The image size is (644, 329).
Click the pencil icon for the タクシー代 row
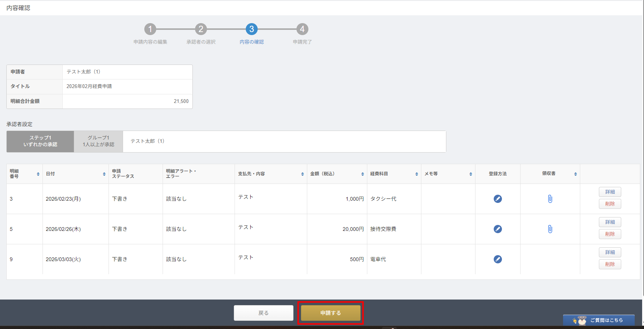pos(497,199)
